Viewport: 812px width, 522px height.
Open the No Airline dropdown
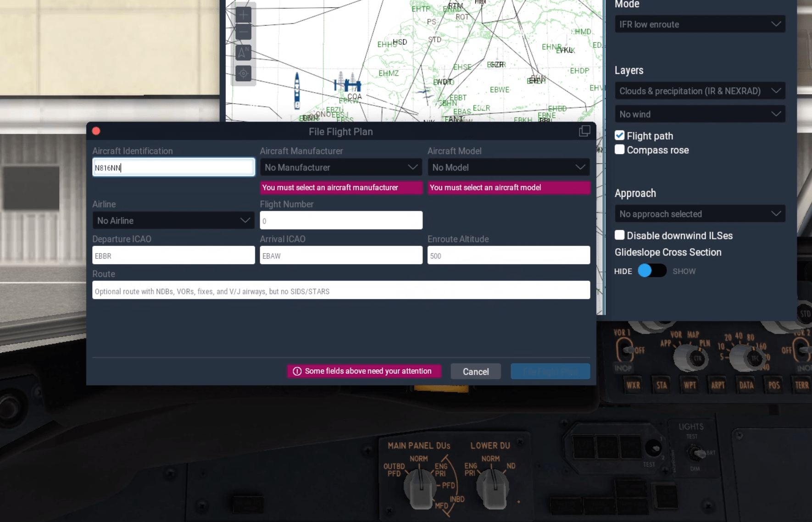pyautogui.click(x=173, y=220)
